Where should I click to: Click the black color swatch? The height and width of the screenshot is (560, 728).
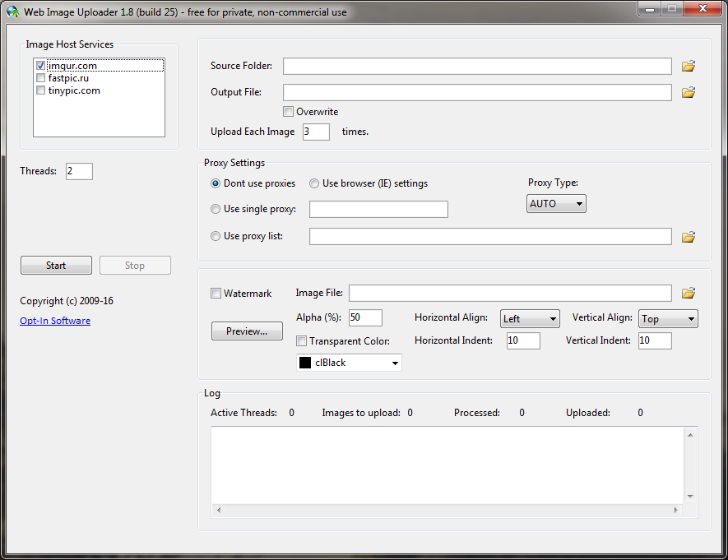[305, 363]
